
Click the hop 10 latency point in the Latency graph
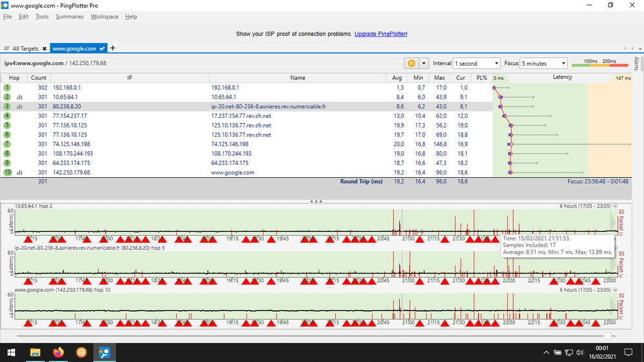point(510,173)
